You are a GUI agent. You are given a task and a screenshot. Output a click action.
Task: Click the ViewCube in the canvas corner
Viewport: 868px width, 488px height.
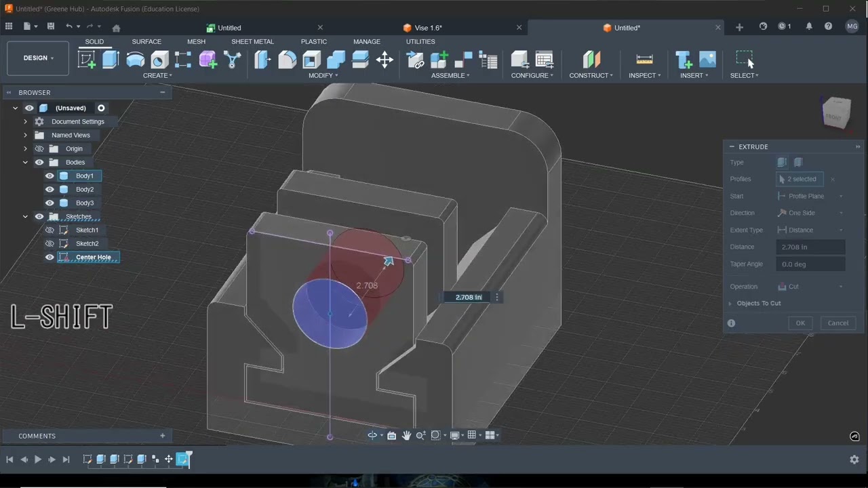[x=835, y=113]
